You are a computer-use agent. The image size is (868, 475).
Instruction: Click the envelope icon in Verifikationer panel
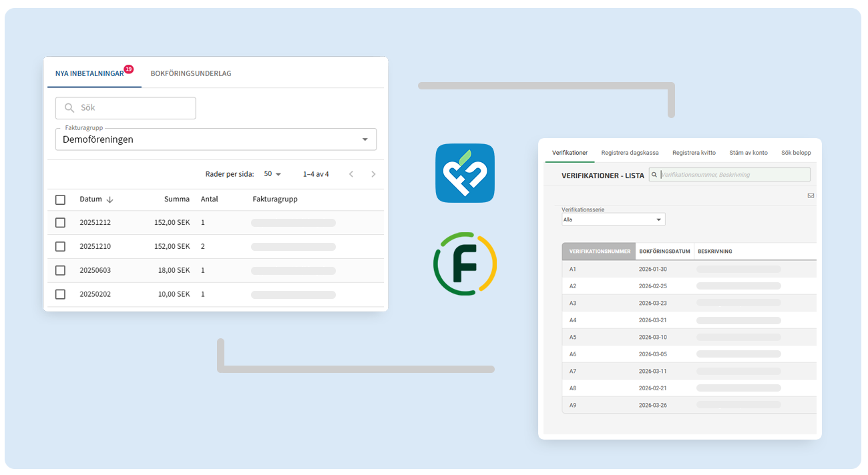pos(811,195)
